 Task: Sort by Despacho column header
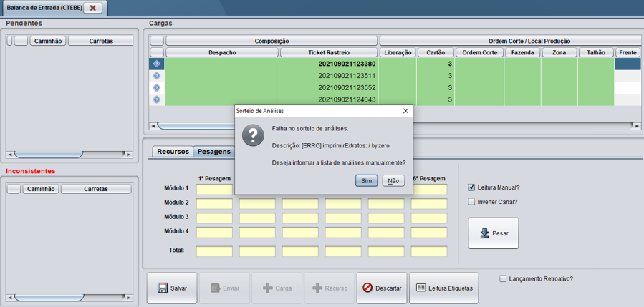222,52
